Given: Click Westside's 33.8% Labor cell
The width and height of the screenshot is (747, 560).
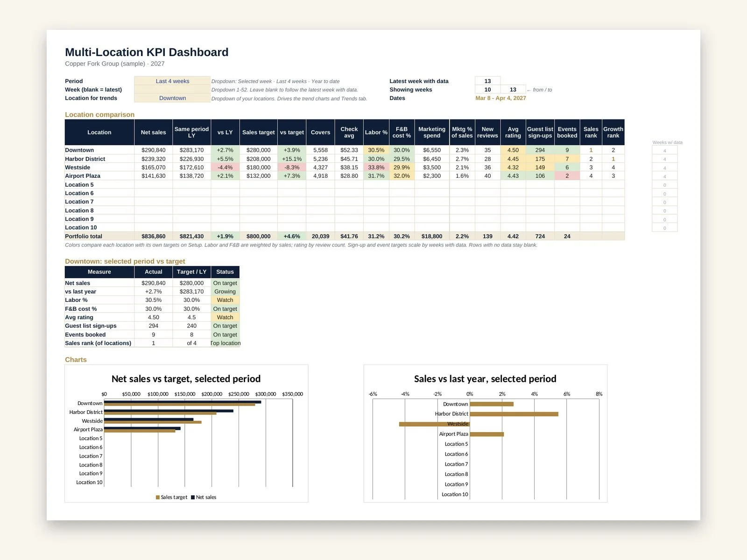Looking at the screenshot, I should [376, 168].
